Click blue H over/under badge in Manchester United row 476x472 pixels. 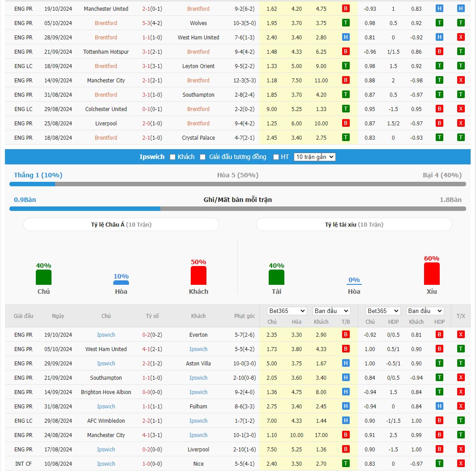[x=461, y=9]
